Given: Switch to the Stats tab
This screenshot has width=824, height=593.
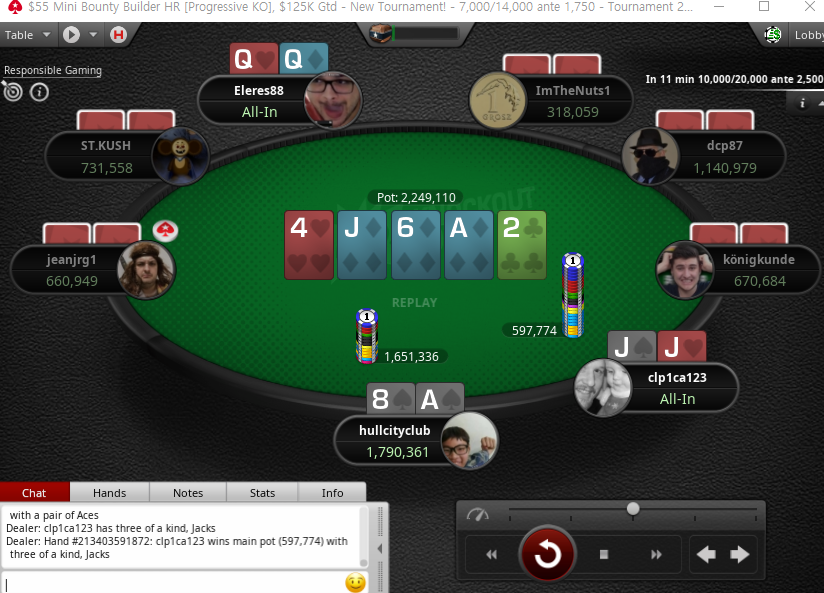Looking at the screenshot, I should (x=262, y=493).
